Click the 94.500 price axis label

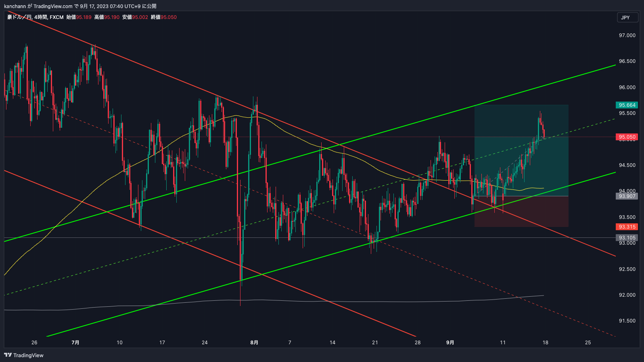tap(627, 165)
